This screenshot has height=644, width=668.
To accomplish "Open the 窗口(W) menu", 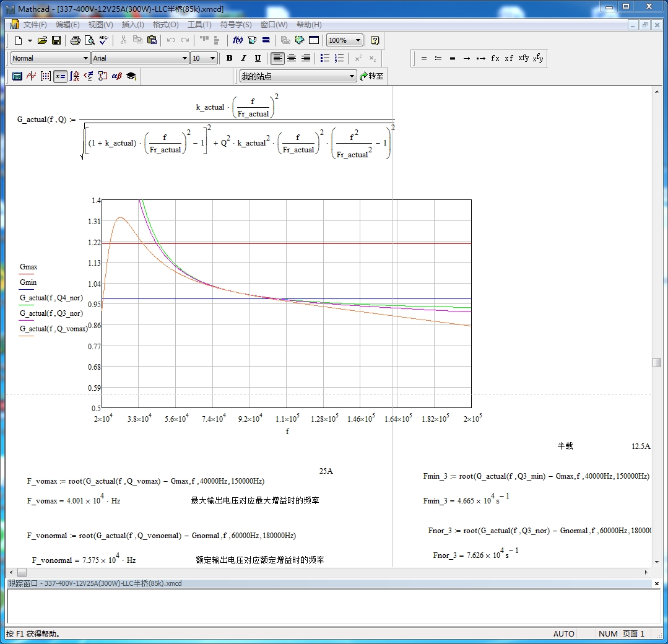I will (x=274, y=25).
